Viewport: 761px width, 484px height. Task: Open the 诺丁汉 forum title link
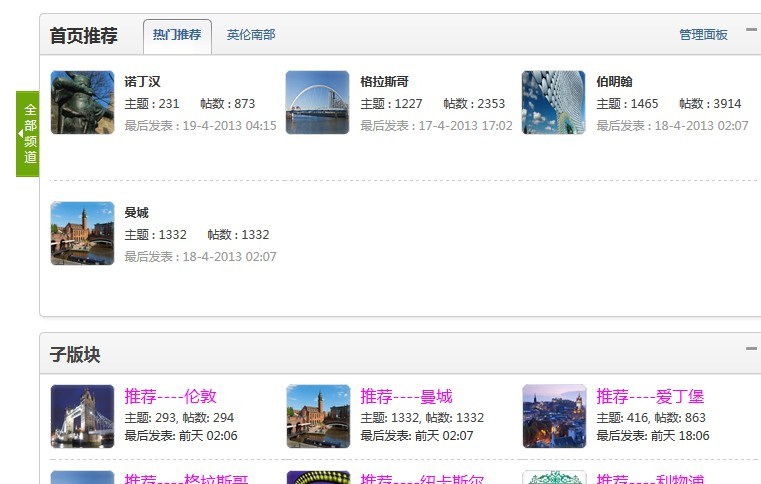point(142,82)
